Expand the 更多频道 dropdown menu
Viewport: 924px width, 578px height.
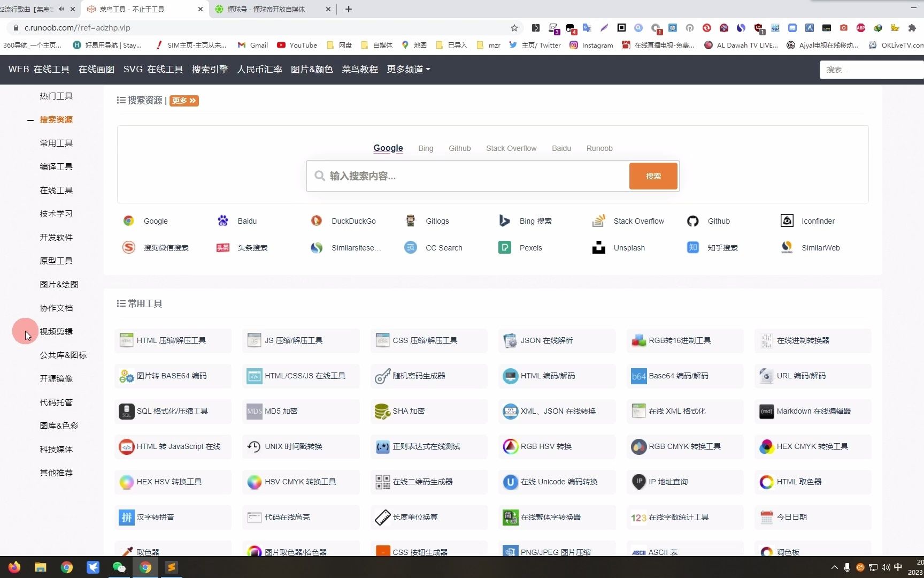click(x=409, y=69)
